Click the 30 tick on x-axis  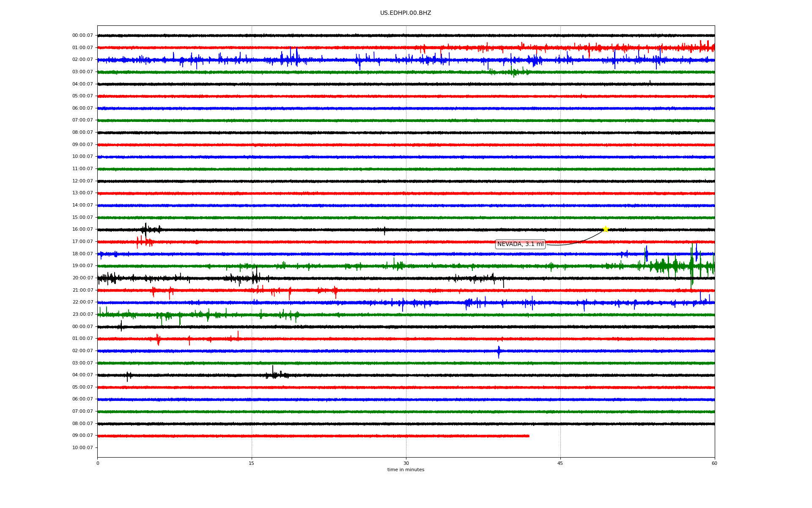tap(406, 464)
